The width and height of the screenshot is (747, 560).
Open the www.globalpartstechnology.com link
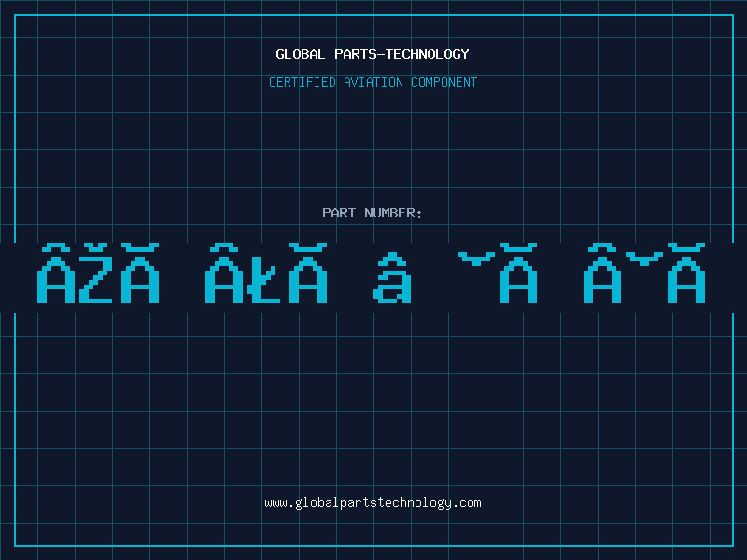point(373,503)
